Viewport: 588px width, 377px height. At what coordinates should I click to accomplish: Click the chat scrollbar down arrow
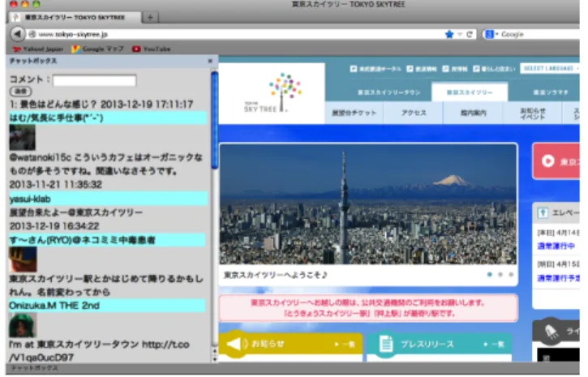coord(214,358)
